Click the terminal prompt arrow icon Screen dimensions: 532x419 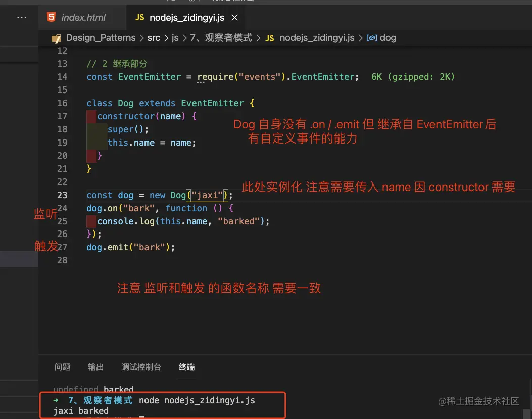point(56,401)
